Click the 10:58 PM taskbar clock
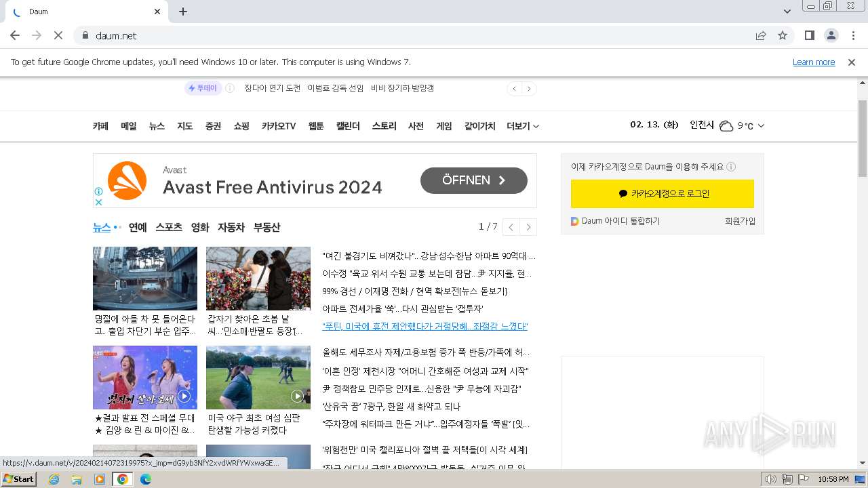 click(833, 479)
